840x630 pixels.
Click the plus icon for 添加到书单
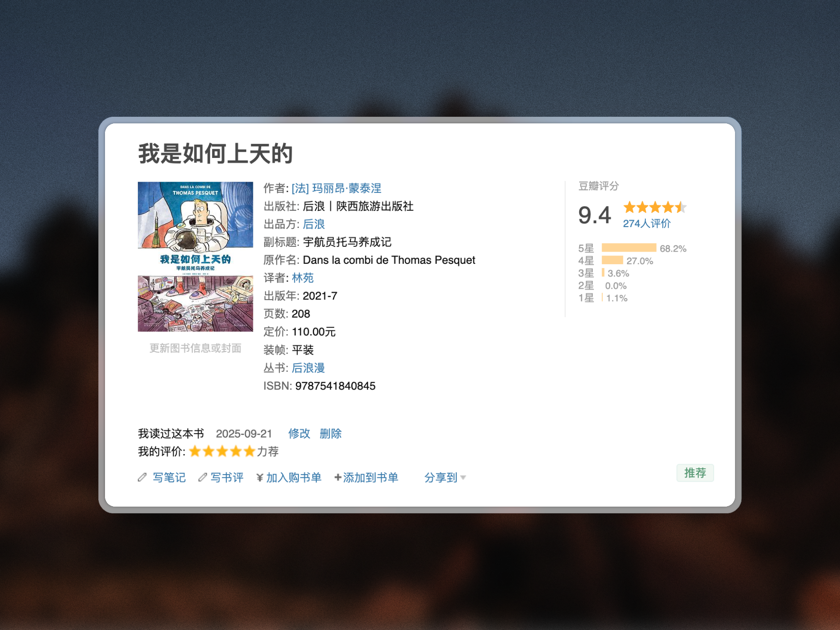(x=338, y=478)
